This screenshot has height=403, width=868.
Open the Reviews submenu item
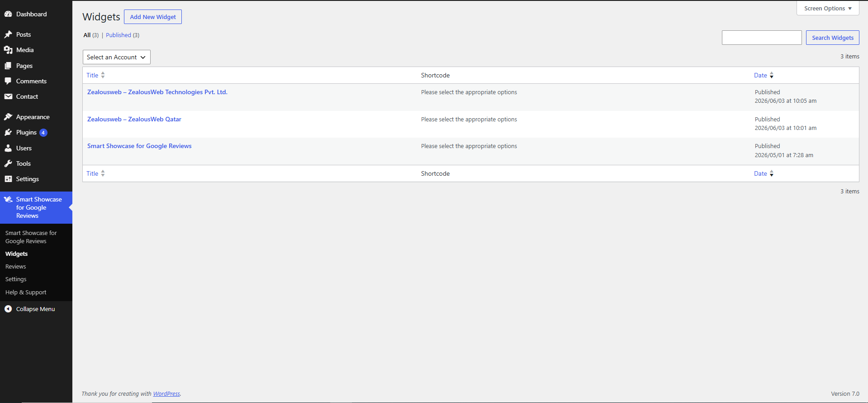point(16,266)
